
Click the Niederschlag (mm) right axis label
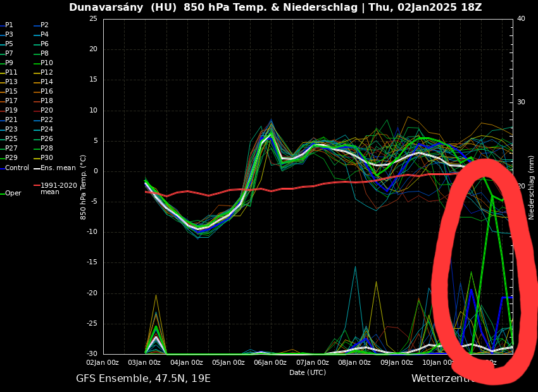532,187
